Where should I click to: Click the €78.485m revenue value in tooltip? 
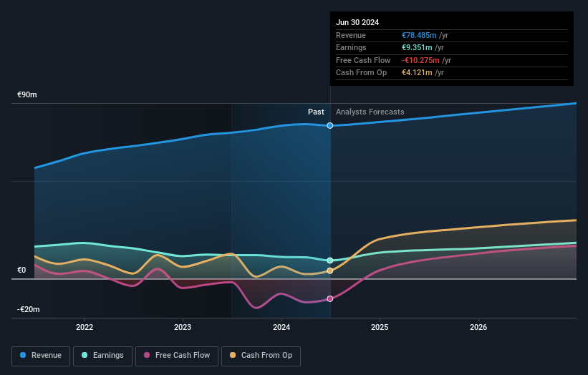tap(419, 35)
